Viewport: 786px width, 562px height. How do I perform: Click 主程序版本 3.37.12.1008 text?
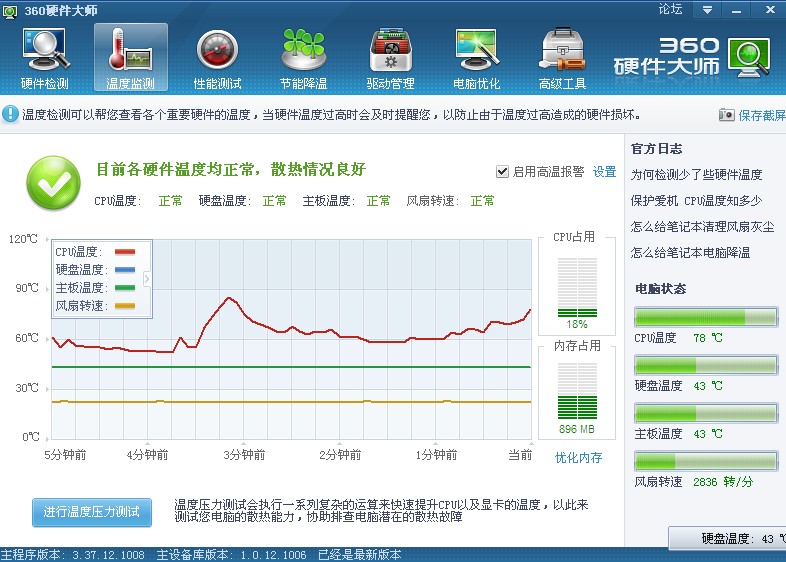click(x=73, y=555)
